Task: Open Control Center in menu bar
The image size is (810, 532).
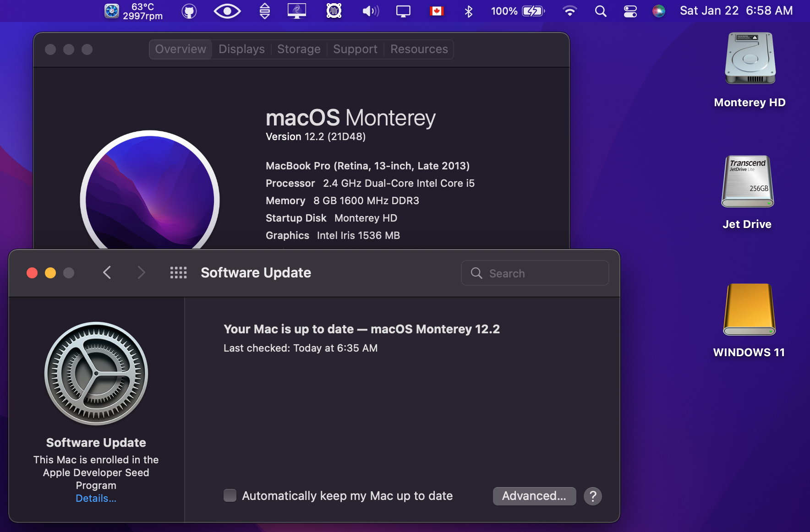Action: click(x=630, y=11)
